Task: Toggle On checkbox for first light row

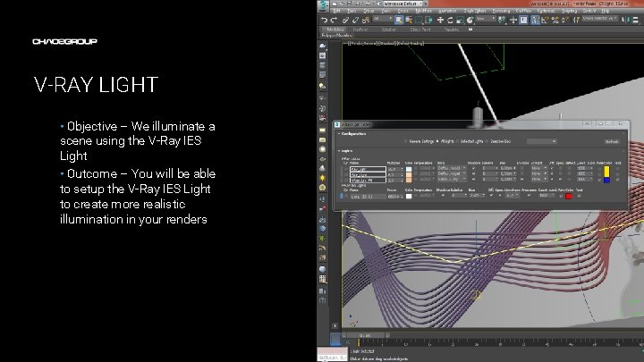Action: click(x=346, y=169)
